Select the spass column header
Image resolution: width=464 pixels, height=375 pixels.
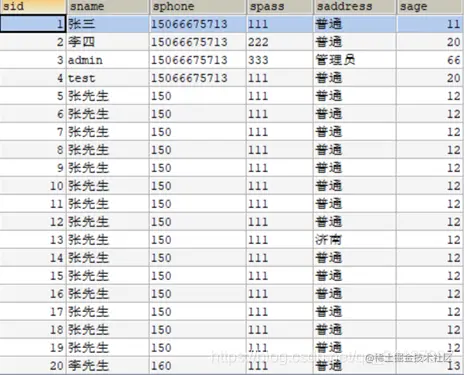[280, 7]
